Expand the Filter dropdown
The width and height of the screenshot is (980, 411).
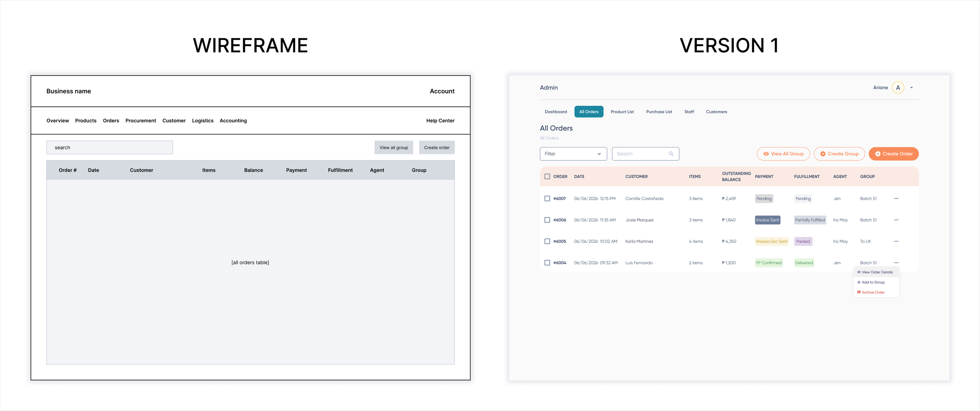[573, 154]
